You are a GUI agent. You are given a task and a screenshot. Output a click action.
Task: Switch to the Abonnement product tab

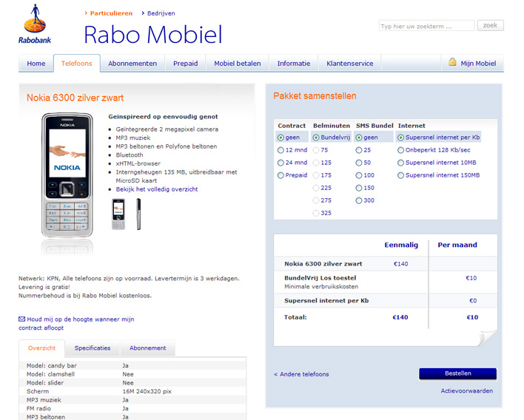tap(148, 348)
